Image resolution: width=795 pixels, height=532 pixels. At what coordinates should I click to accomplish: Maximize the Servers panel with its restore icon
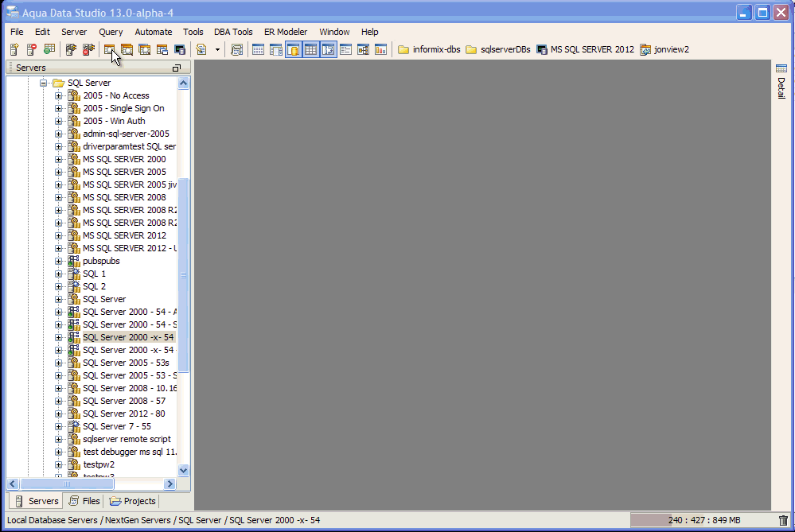point(177,68)
